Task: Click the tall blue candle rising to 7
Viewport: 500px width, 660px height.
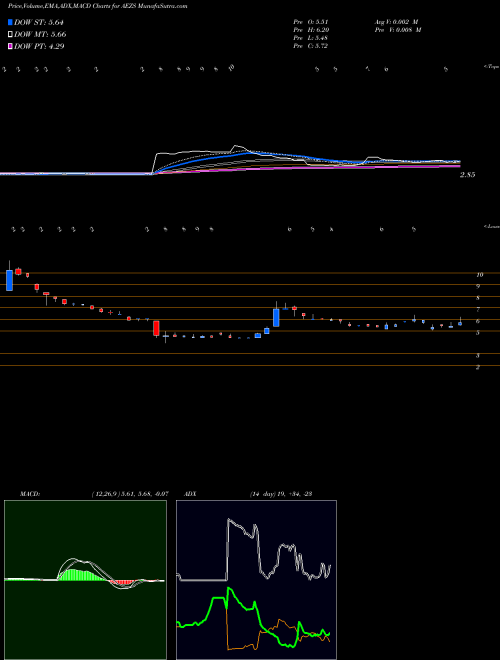Action: coord(277,318)
